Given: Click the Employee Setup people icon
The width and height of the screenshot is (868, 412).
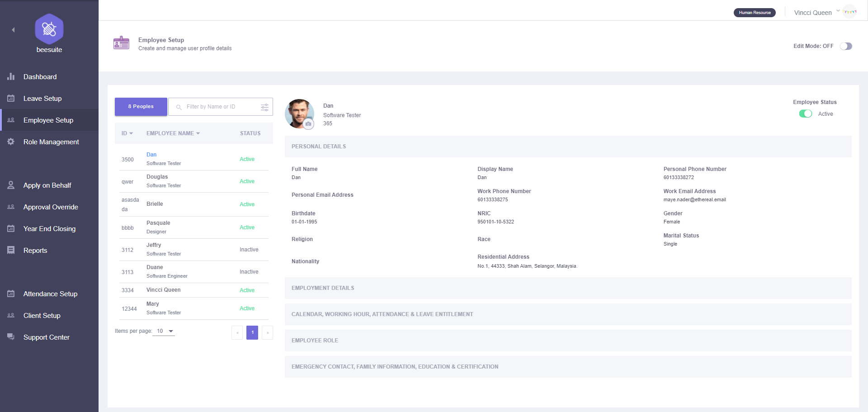Looking at the screenshot, I should click(x=11, y=120).
